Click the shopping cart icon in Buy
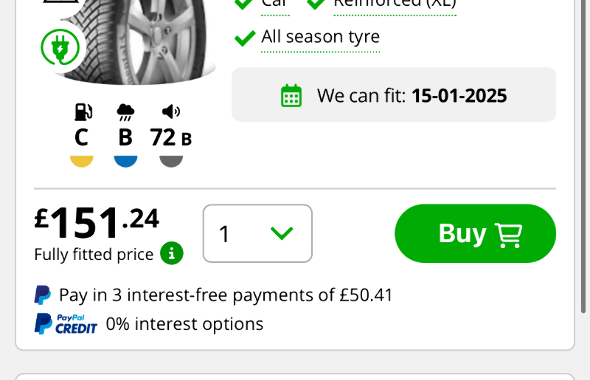The image size is (590, 380). point(508,235)
